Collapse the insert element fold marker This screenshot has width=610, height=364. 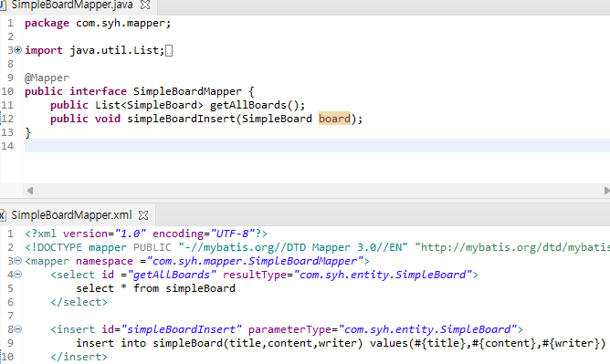click(x=18, y=329)
